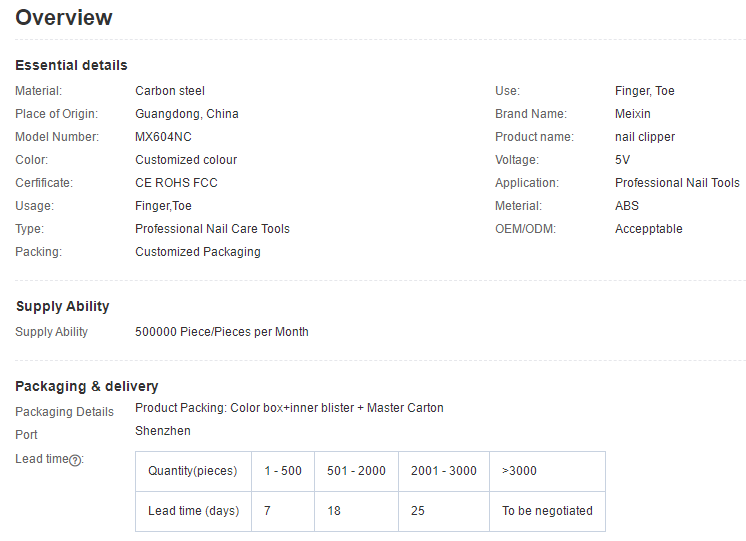The height and width of the screenshot is (541, 746).
Task: Click the Lead time help question mark icon
Action: pyautogui.click(x=75, y=459)
